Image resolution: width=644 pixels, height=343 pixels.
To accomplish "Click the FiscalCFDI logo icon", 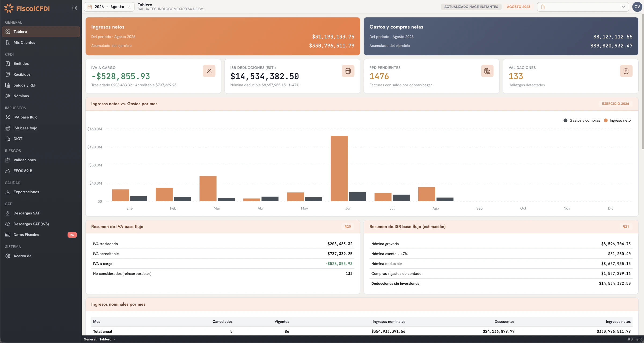I will (9, 8).
